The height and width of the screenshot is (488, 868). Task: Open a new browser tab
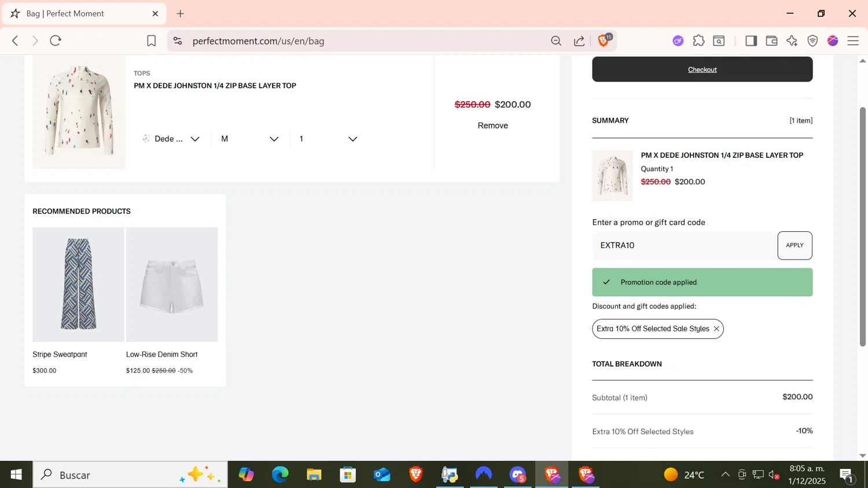tap(181, 13)
